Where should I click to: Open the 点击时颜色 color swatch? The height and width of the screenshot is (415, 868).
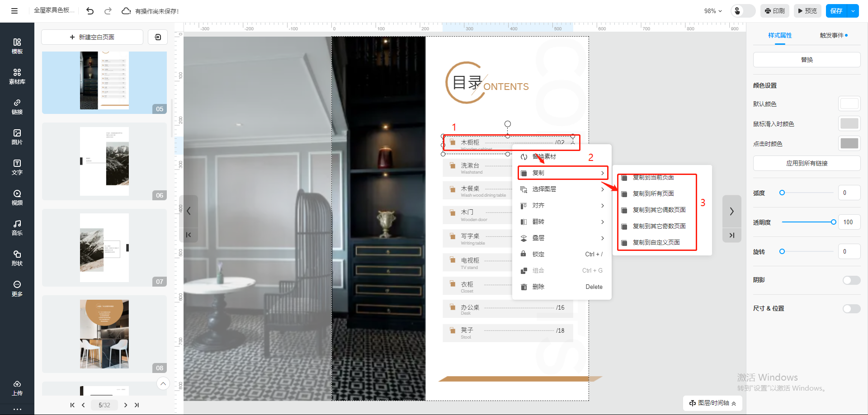(x=849, y=144)
